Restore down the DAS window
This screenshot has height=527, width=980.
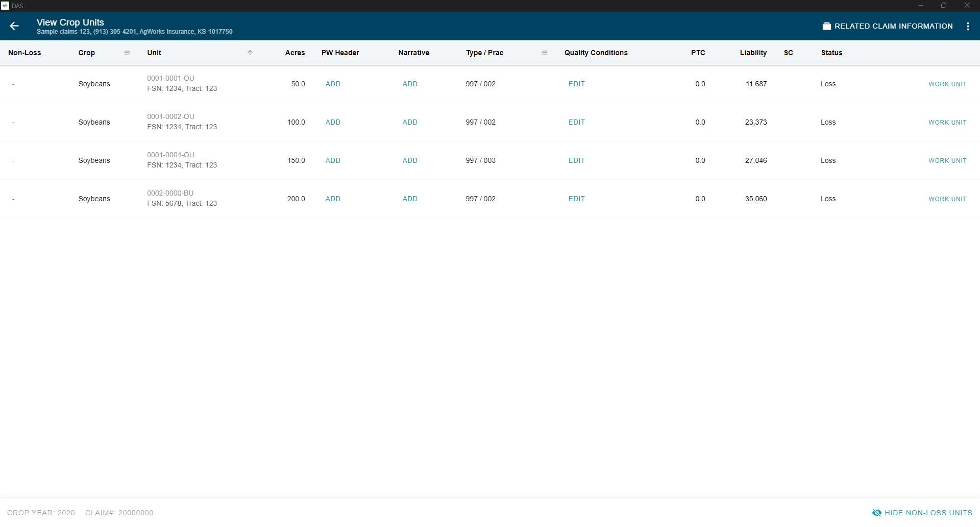click(x=944, y=6)
